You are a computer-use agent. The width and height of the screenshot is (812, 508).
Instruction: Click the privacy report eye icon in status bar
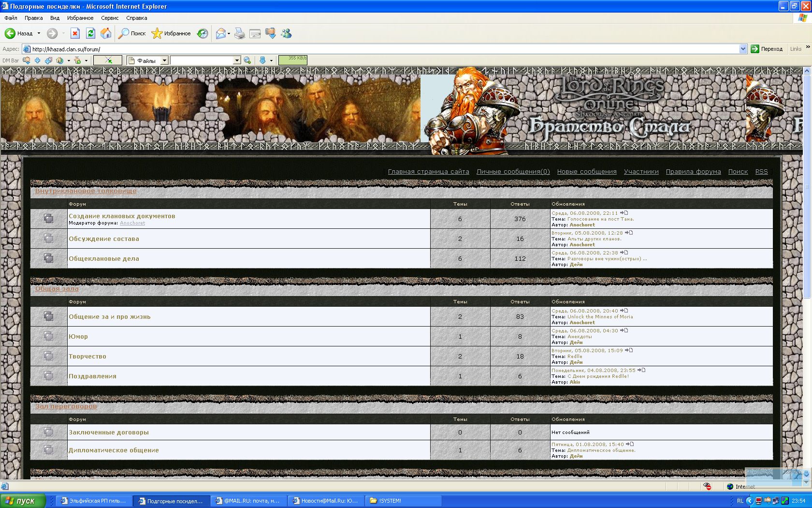[x=707, y=486]
